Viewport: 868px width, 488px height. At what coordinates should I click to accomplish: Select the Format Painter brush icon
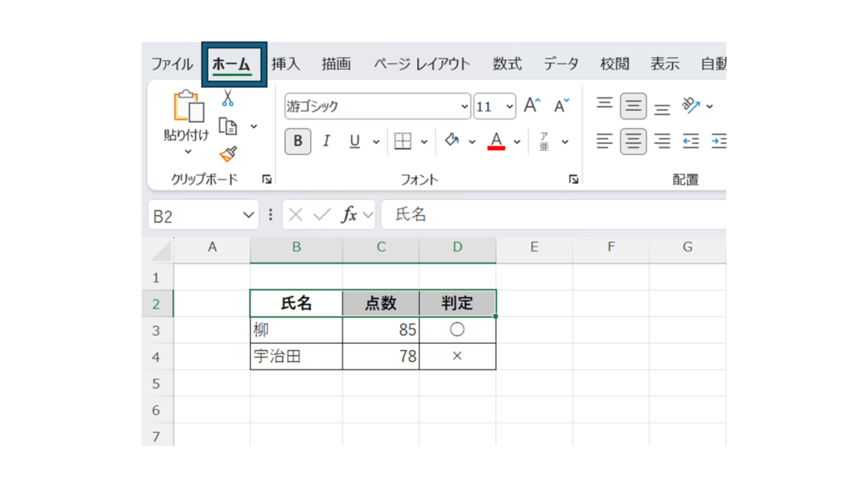227,153
